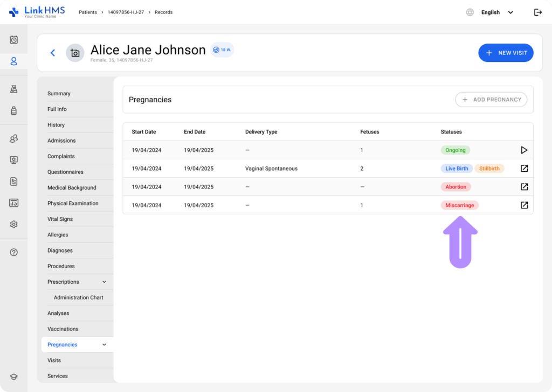
Task: Click the Stillbirth status tag
Action: pos(489,169)
